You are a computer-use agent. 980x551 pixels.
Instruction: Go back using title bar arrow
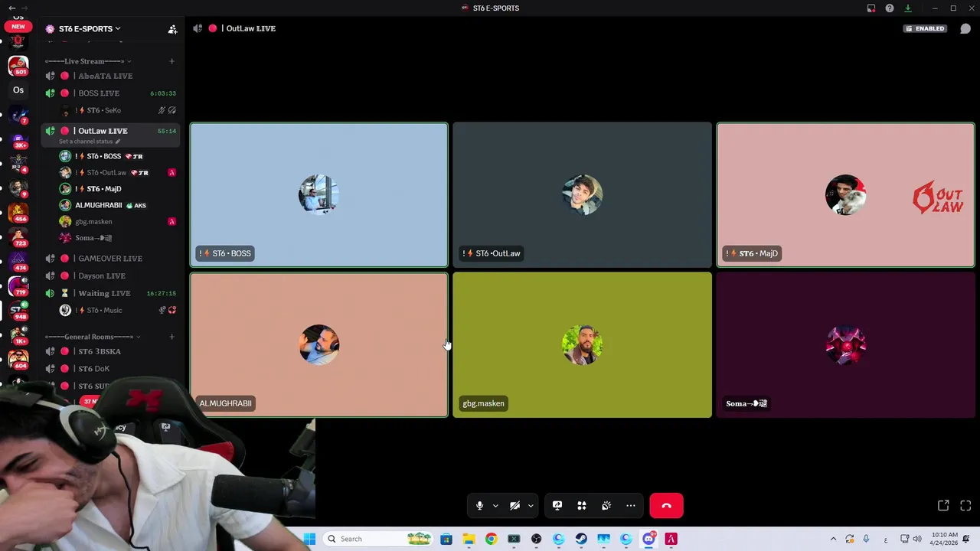pos(11,8)
